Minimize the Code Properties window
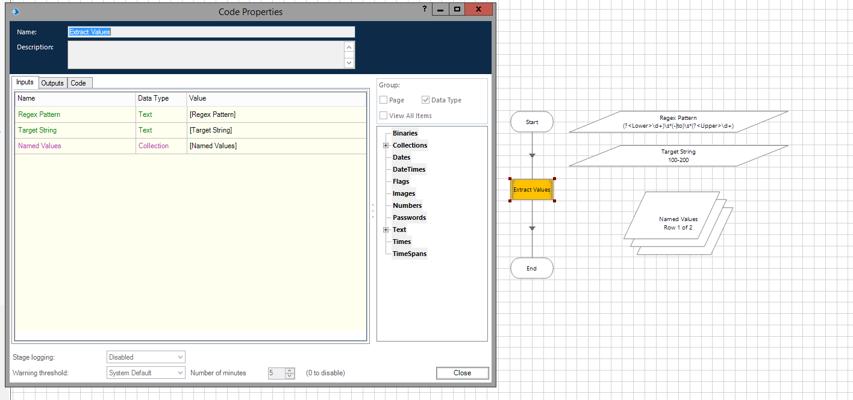Viewport: 853px width, 400px height. [x=441, y=9]
